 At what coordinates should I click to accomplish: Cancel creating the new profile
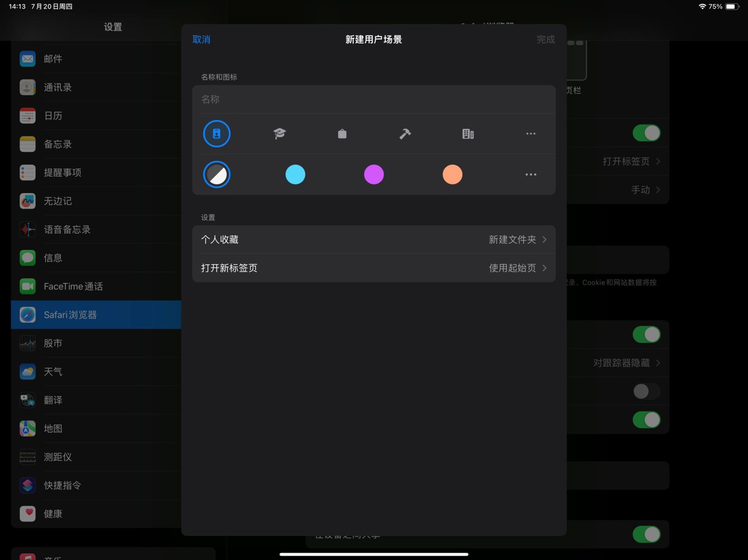coord(202,39)
